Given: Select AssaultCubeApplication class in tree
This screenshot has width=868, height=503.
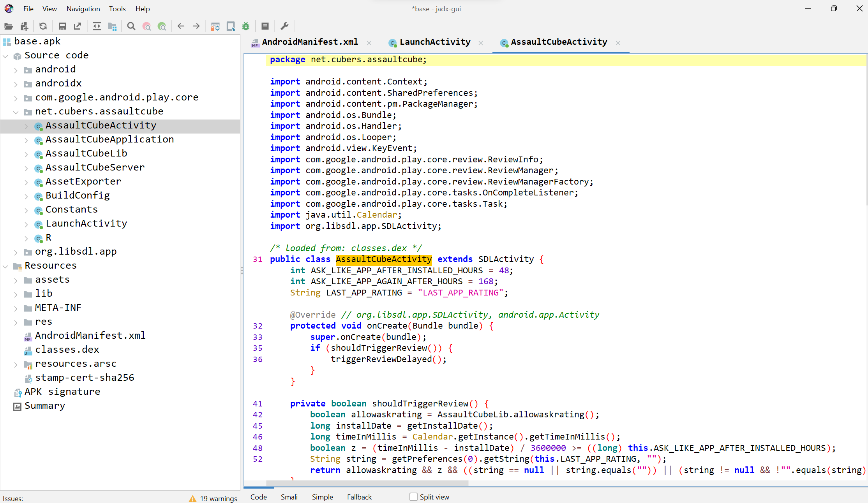Looking at the screenshot, I should pyautogui.click(x=109, y=139).
